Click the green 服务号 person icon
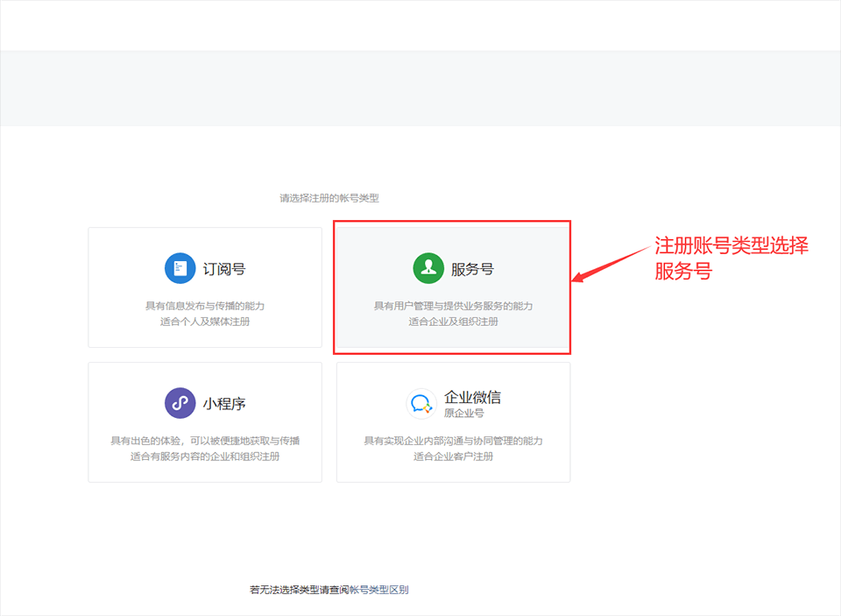 (428, 268)
